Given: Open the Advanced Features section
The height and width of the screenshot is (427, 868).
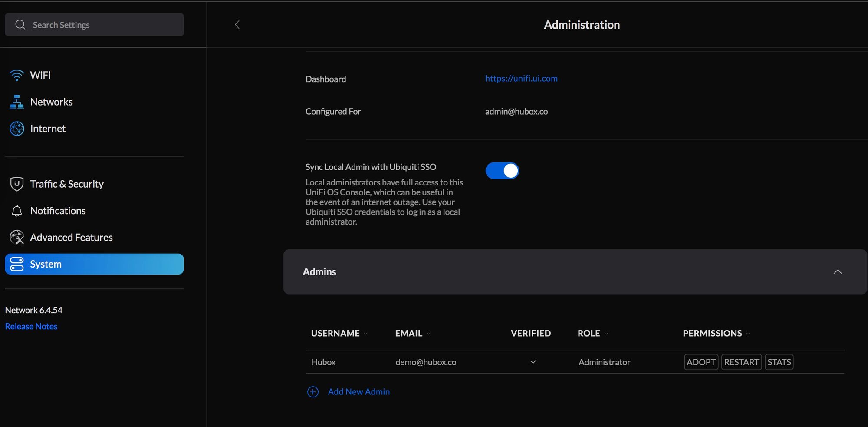Looking at the screenshot, I should (x=71, y=237).
